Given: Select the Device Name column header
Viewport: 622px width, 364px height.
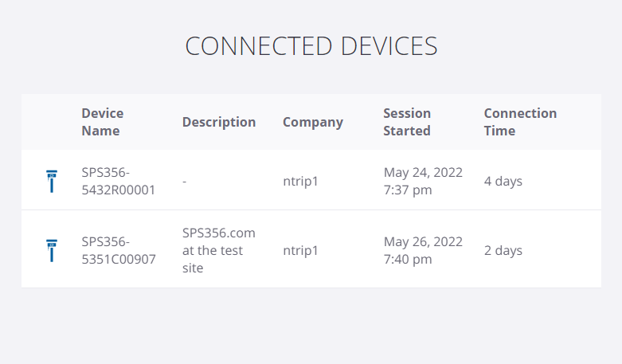Looking at the screenshot, I should pyautogui.click(x=103, y=122).
